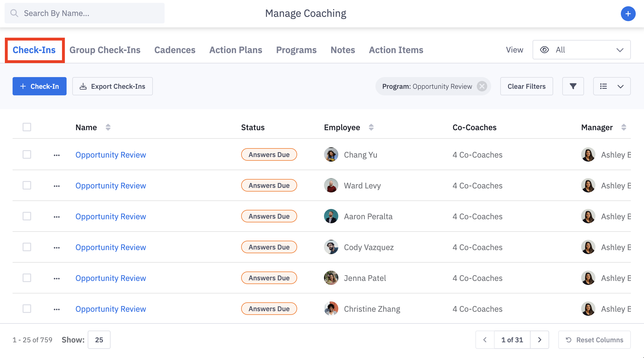Open the filter funnel icon

573,86
